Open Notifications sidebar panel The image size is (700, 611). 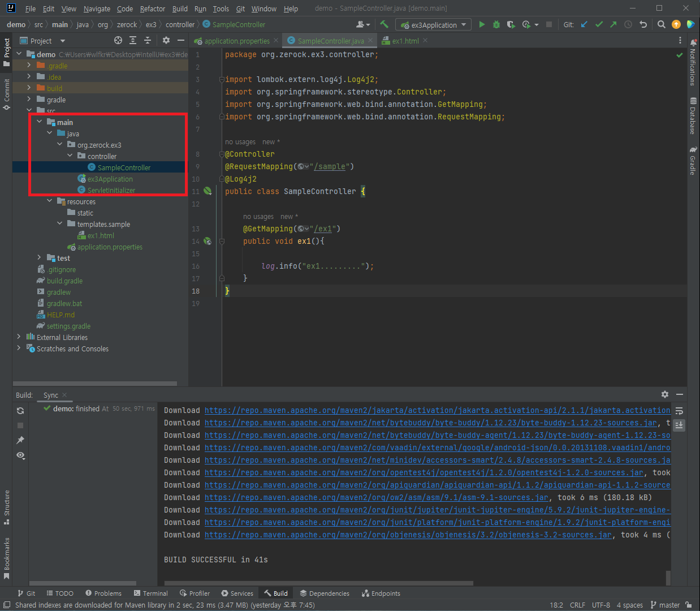693,62
